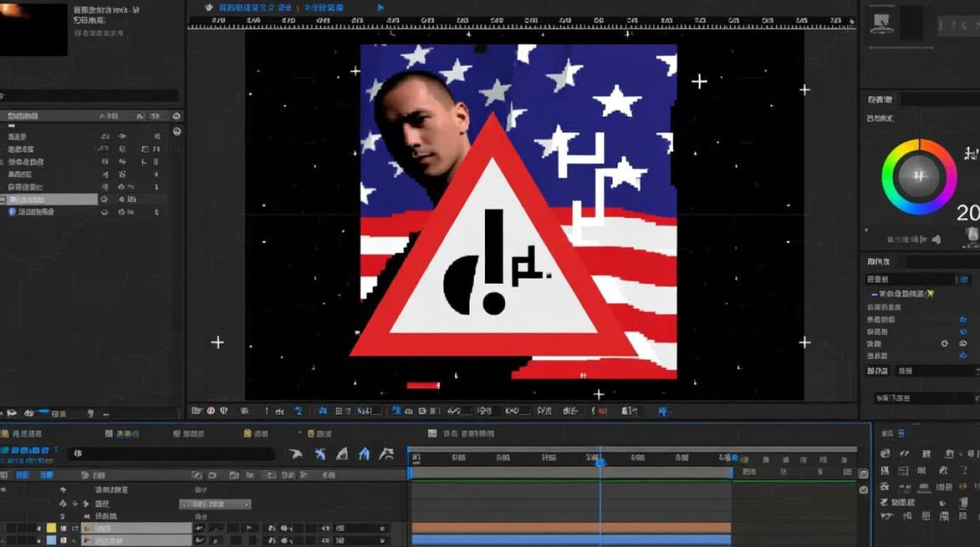This screenshot has width=980, height=547.
Task: Click the blue star-shaped icon in the timeline toolbar
Action: point(319,454)
